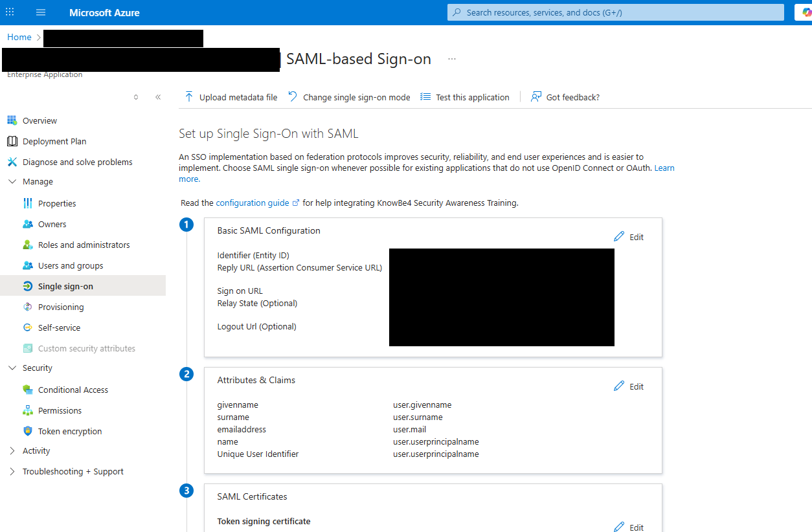812x532 pixels.
Task: Click the Provisioning icon
Action: coord(27,307)
